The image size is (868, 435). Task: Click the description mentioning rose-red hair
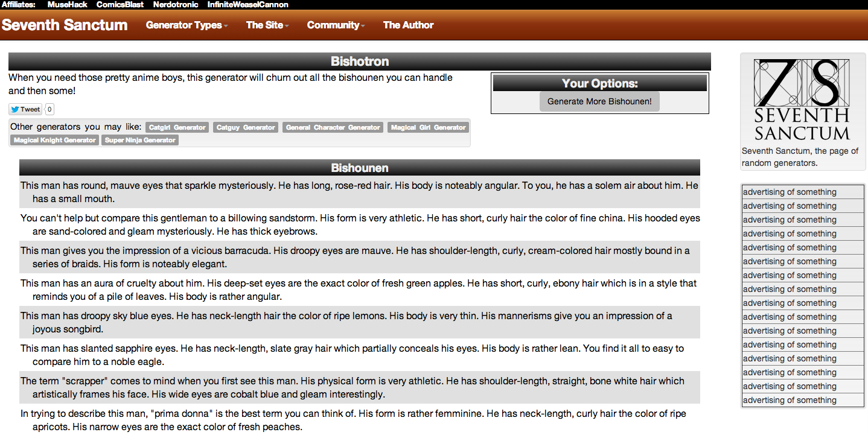[360, 192]
